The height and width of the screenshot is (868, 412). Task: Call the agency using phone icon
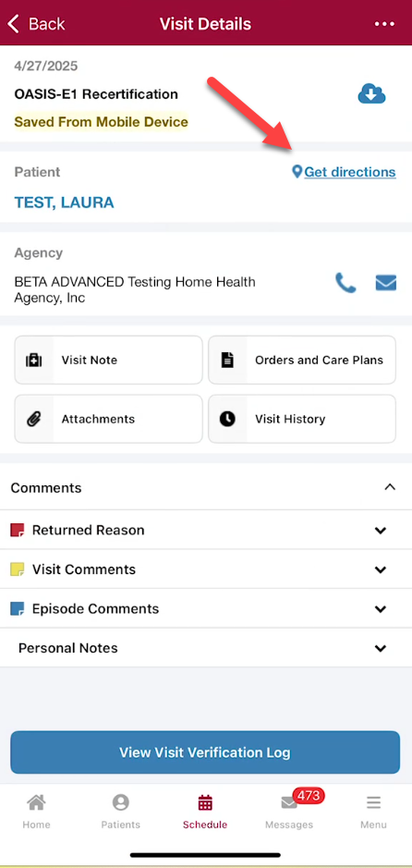[x=345, y=283]
